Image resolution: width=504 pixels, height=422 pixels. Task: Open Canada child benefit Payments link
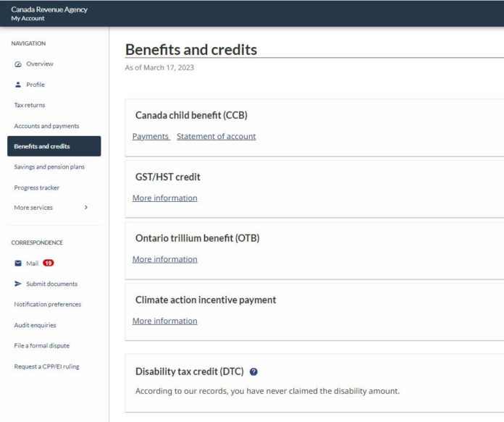click(x=151, y=136)
